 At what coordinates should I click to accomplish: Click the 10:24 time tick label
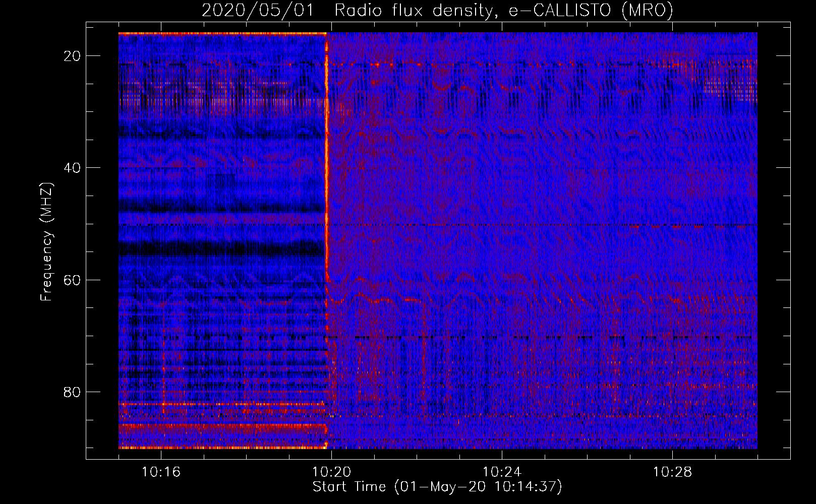tap(502, 472)
